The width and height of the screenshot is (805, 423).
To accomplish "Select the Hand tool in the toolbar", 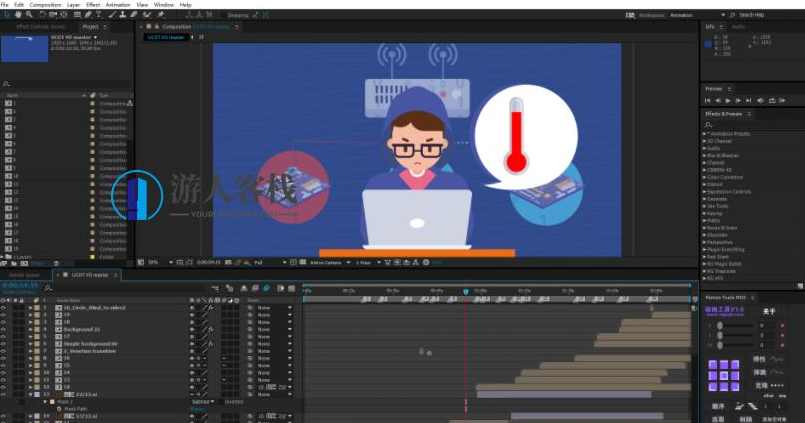I will (x=18, y=15).
